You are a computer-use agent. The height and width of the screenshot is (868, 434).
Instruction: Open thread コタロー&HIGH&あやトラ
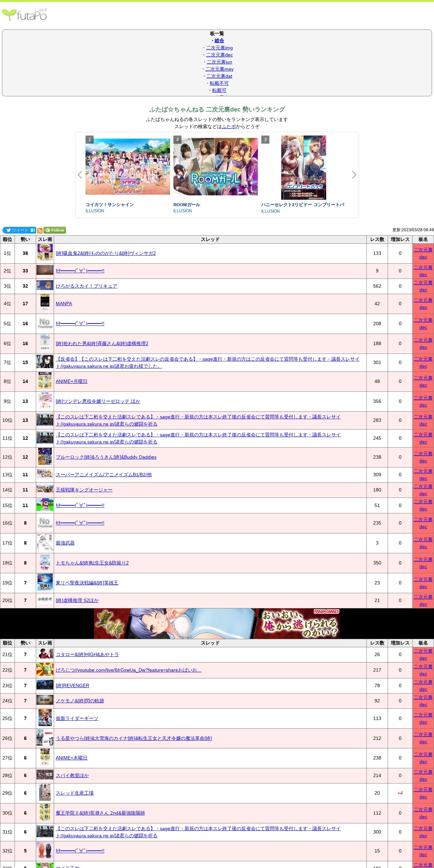88,654
